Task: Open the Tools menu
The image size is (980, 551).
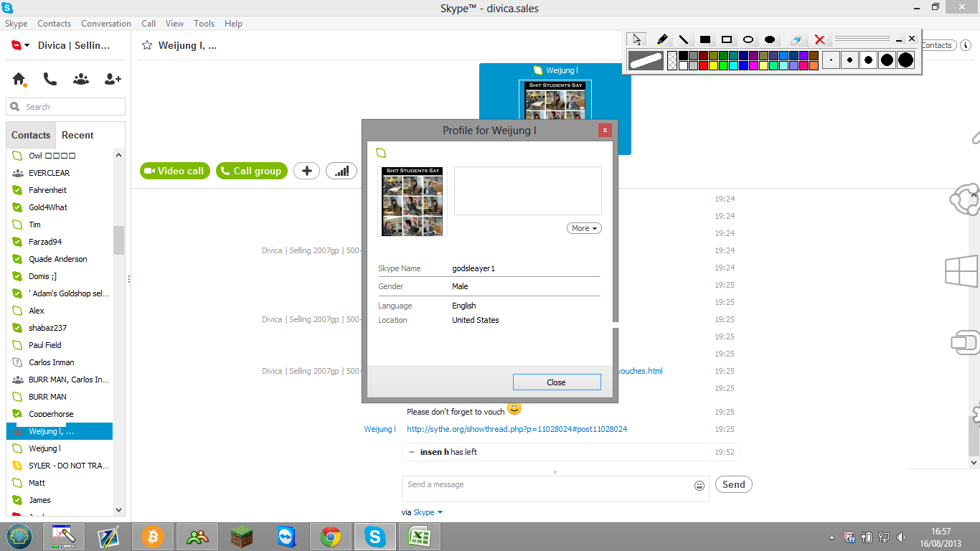Action: pyautogui.click(x=204, y=24)
